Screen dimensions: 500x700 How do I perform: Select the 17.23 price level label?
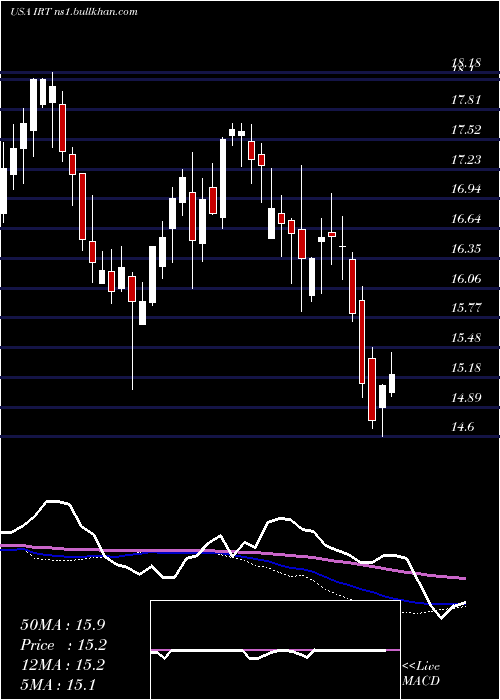click(466, 159)
